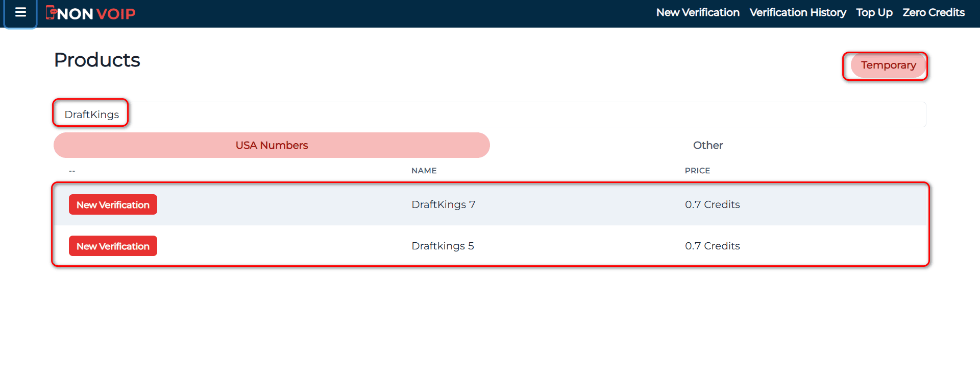Click the NON VOIP logo
The image size is (980, 369).
click(91, 13)
